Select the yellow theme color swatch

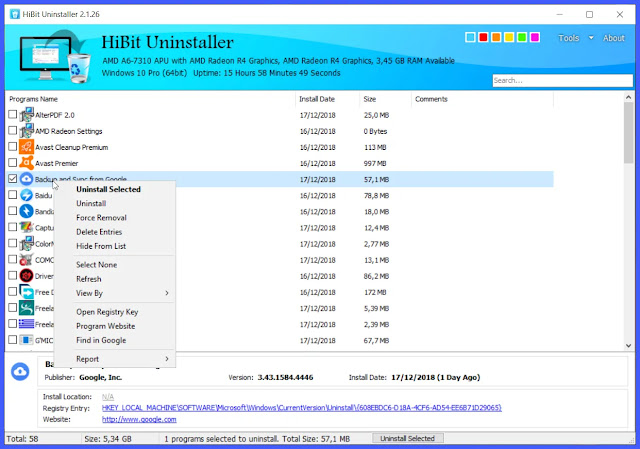click(509, 38)
